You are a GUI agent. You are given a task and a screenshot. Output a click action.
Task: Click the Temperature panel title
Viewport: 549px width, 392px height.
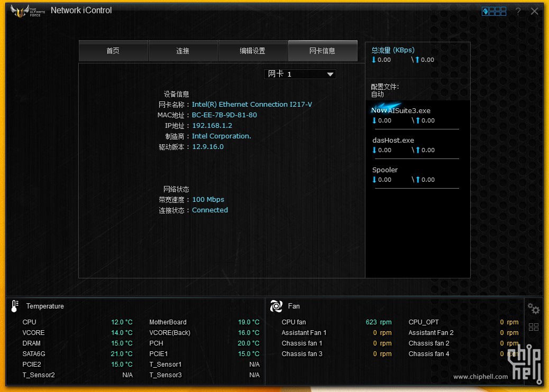click(45, 306)
